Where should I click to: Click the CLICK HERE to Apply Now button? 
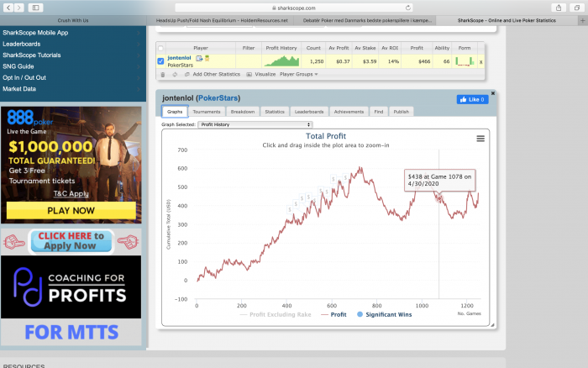point(71,241)
